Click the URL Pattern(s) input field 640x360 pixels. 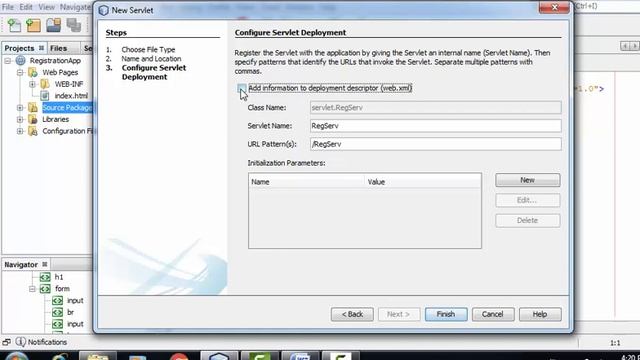click(x=436, y=144)
